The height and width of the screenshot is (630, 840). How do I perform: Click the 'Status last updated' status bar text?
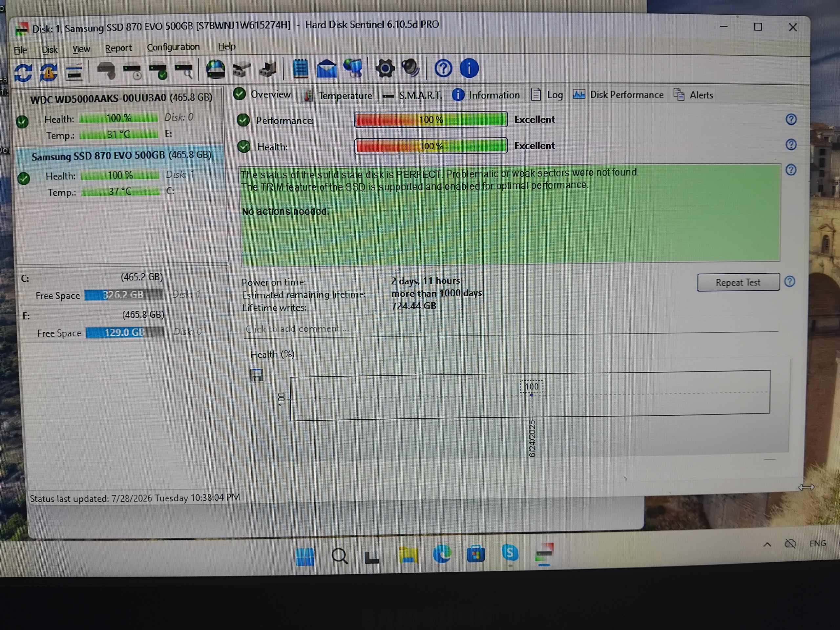pos(135,498)
